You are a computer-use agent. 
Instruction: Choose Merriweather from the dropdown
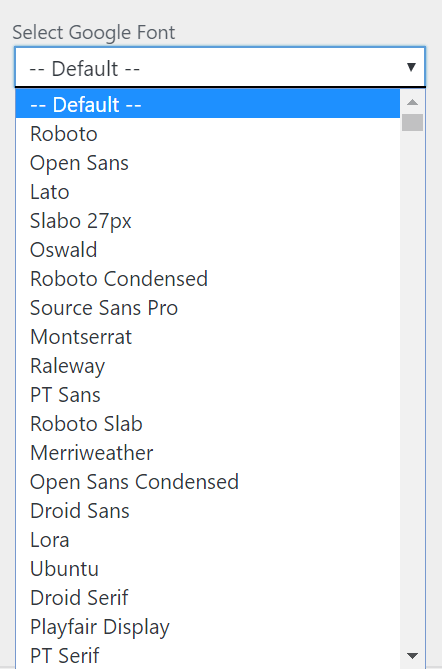tap(208, 453)
